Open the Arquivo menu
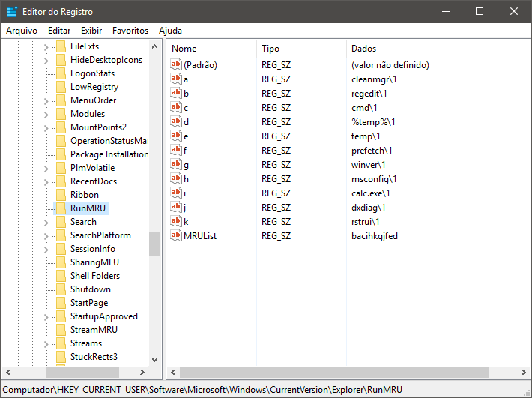Screen dimensions: 532x398 tap(22, 31)
